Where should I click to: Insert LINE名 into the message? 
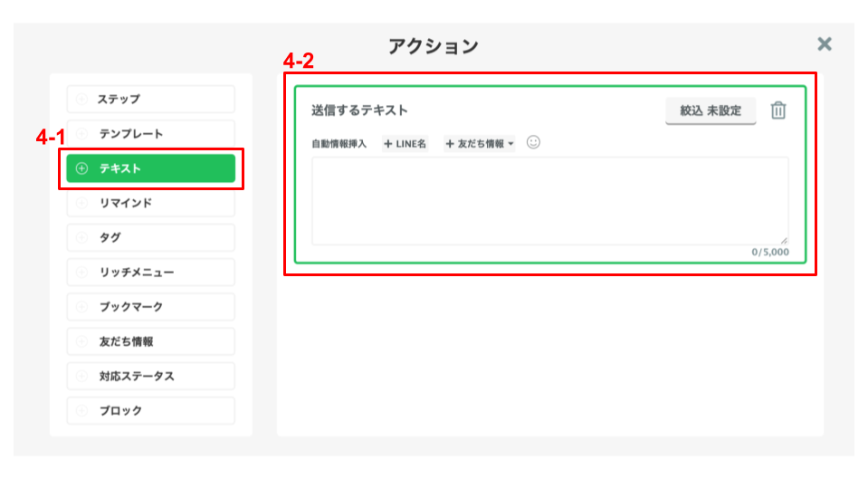pyautogui.click(x=405, y=143)
